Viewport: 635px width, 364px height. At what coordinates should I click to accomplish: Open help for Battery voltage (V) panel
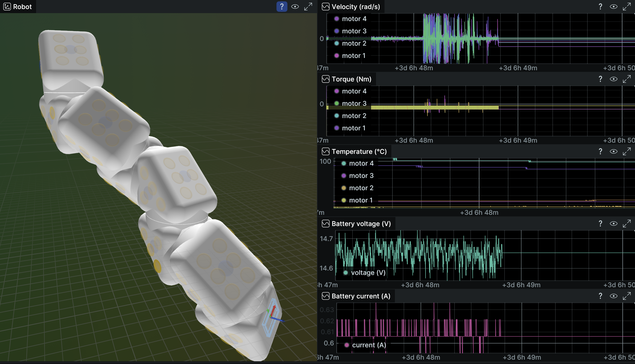[x=600, y=224]
